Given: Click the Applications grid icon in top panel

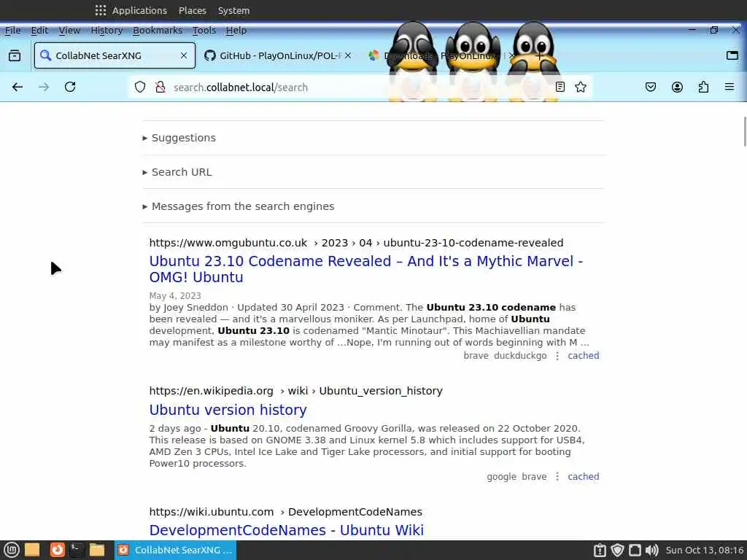Looking at the screenshot, I should coord(101,10).
